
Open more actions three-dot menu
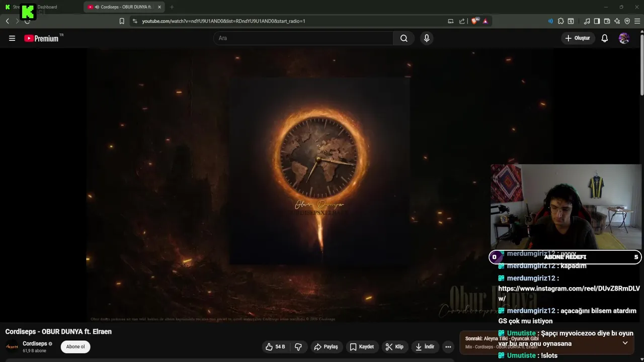click(448, 347)
